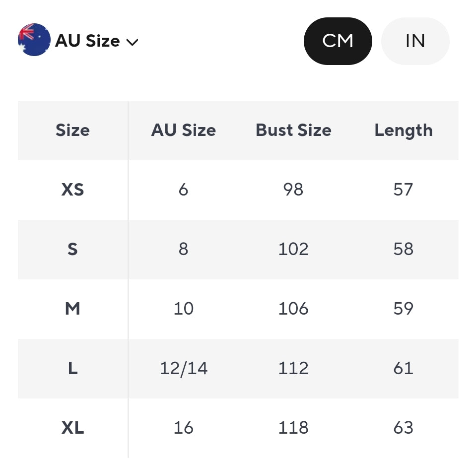Click the 98 bust size value
The width and height of the screenshot is (476, 459).
tap(293, 190)
